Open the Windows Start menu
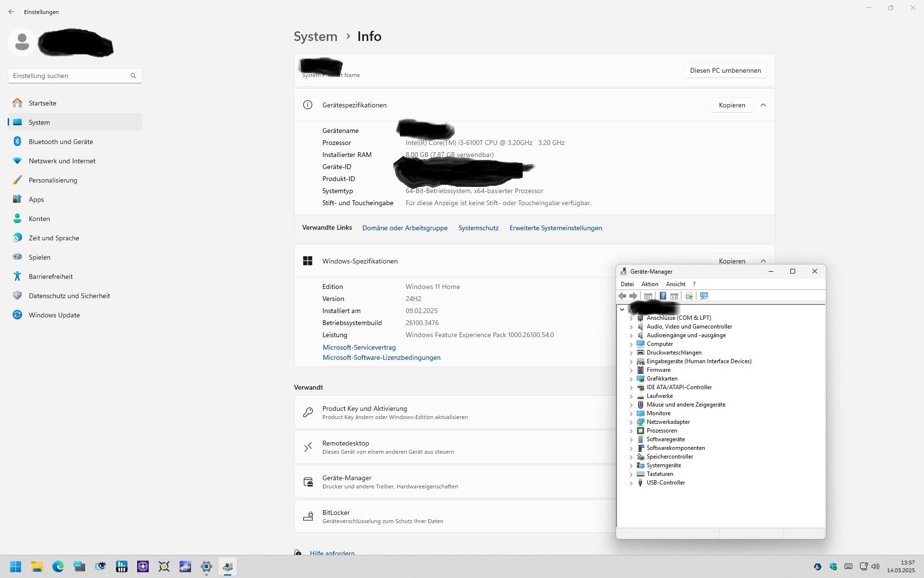Viewport: 924px width, 578px height. click(15, 566)
